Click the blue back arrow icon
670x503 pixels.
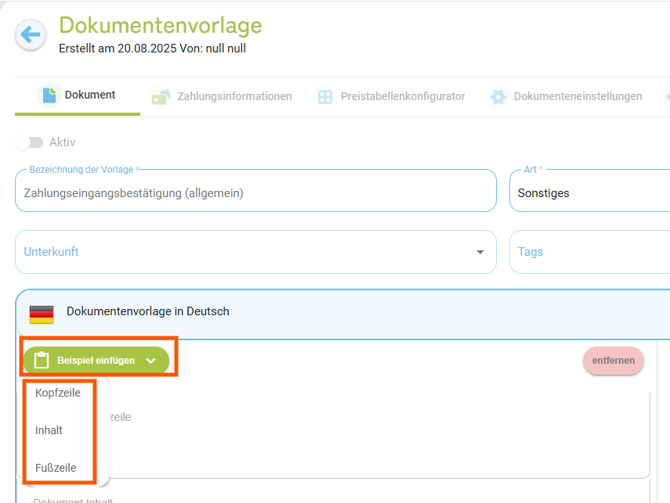tap(30, 35)
